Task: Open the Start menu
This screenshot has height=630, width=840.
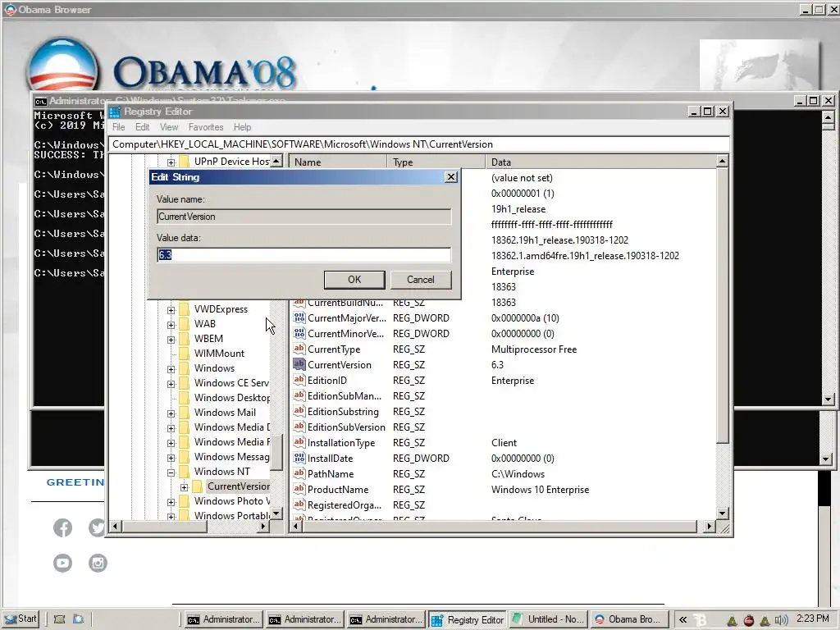Action: pos(21,619)
